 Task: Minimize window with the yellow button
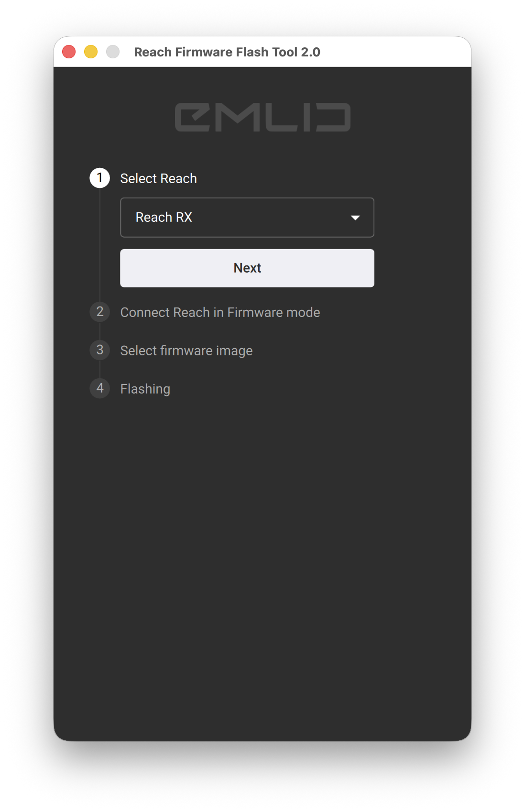(x=91, y=52)
